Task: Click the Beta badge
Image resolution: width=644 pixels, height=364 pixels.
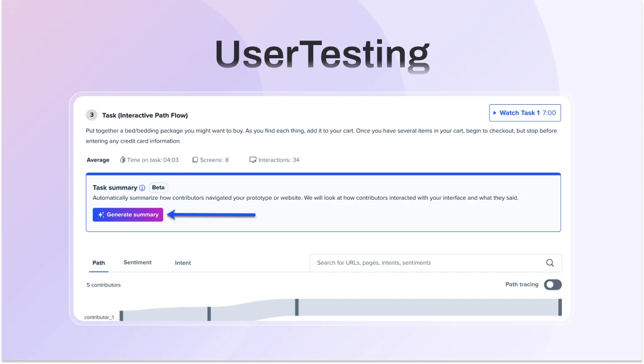Action: [x=158, y=188]
